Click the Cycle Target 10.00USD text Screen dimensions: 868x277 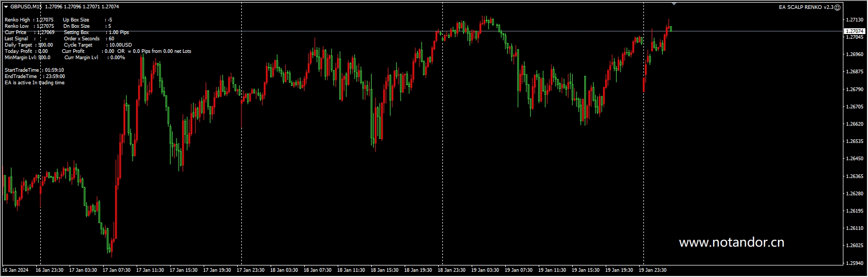(x=98, y=45)
